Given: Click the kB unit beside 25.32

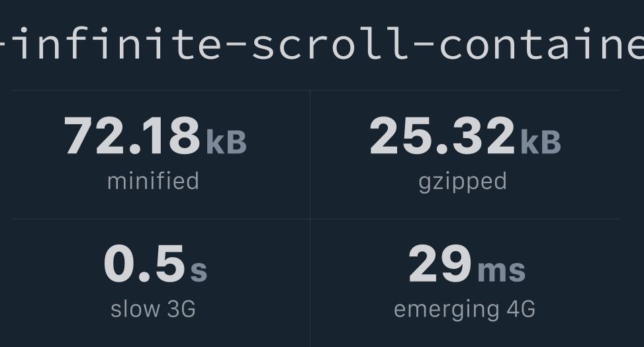Looking at the screenshot, I should pyautogui.click(x=541, y=142).
